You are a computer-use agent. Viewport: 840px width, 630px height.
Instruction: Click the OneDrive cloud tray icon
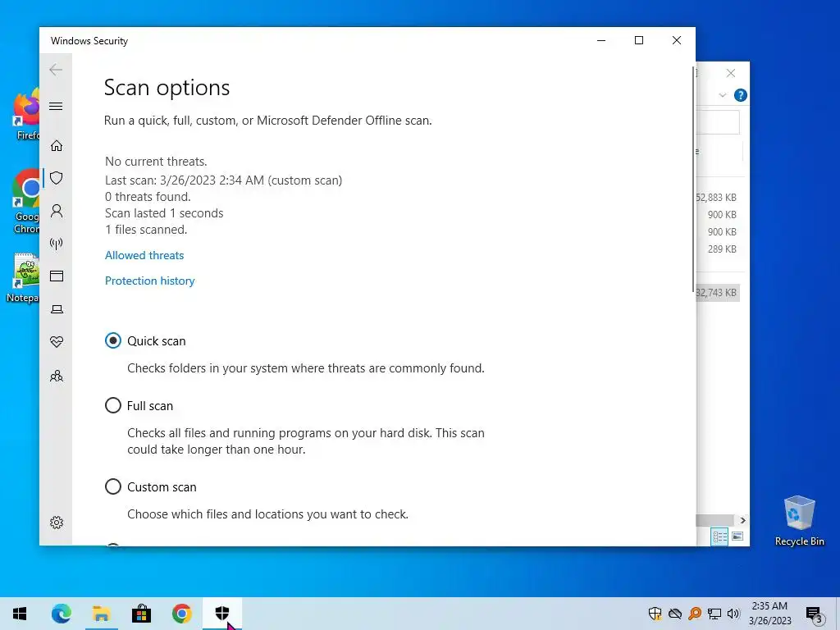(675, 614)
